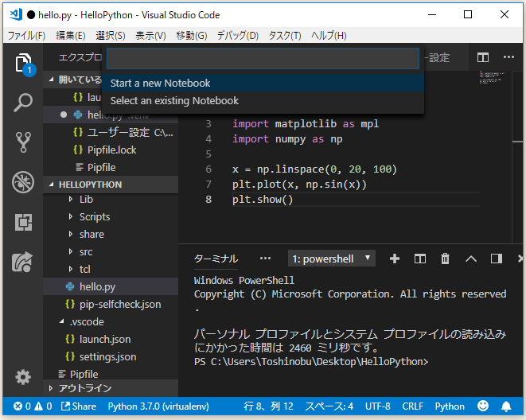
Task: Open Pipfile in the HELLOPYTHON tree
Action: [x=111, y=374]
